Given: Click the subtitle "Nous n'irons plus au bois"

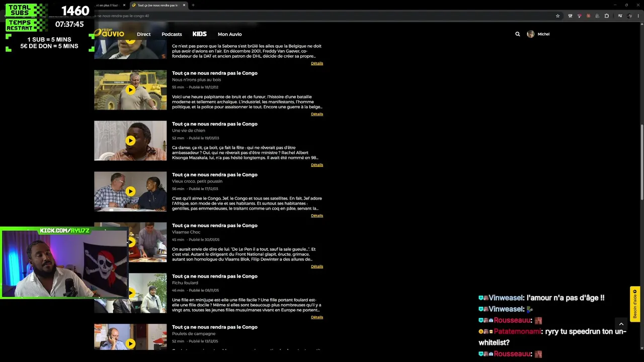Looking at the screenshot, I should pyautogui.click(x=196, y=80).
